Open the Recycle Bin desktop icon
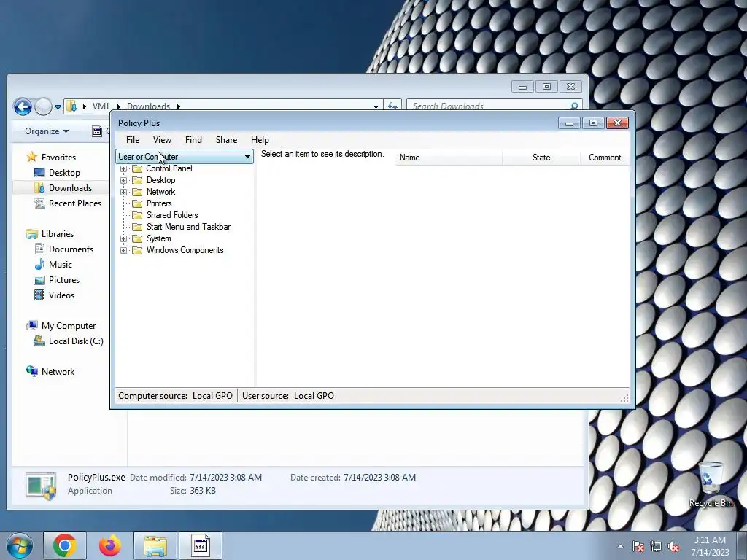747x560 pixels. pyautogui.click(x=711, y=485)
